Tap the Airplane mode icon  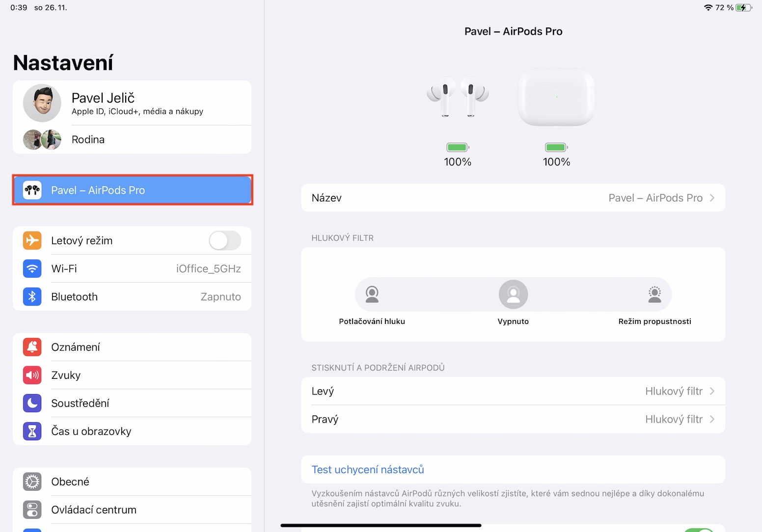tap(32, 240)
